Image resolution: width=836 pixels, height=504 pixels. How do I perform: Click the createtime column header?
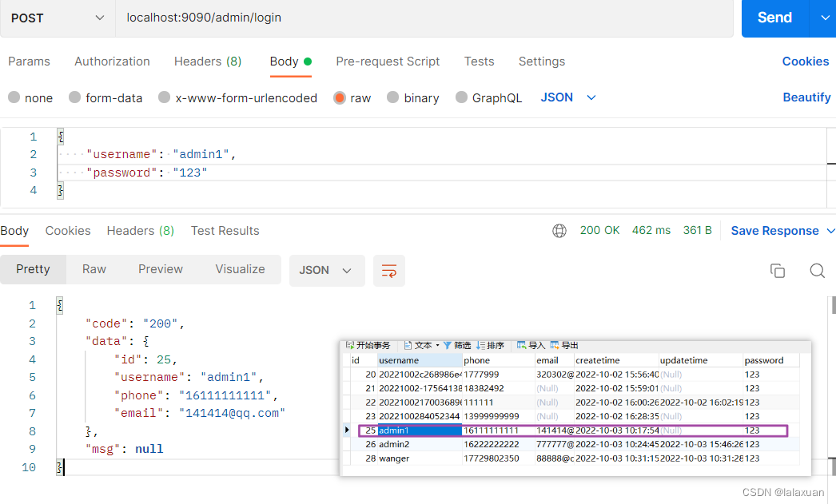pos(616,360)
